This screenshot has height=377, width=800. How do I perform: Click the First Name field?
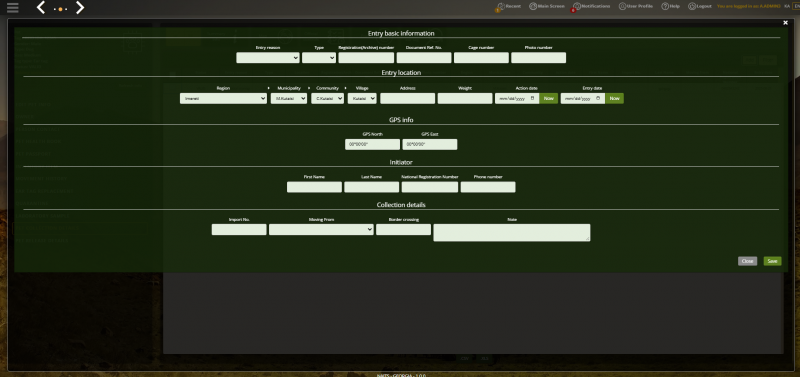click(314, 187)
